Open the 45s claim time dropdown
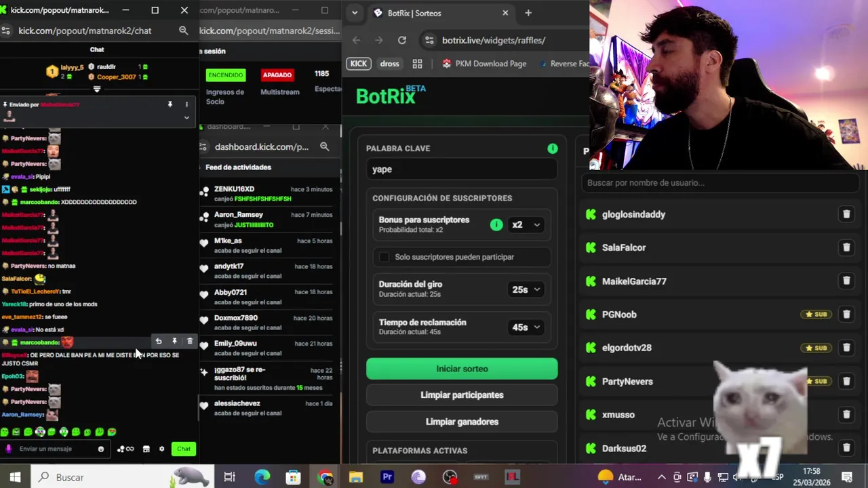The width and height of the screenshot is (868, 488). point(526,327)
